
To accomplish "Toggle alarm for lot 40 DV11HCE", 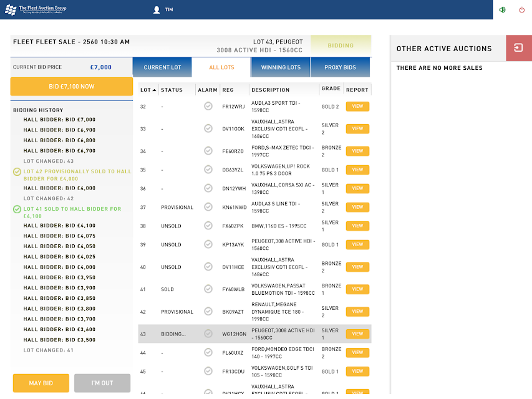I will 208,267.
